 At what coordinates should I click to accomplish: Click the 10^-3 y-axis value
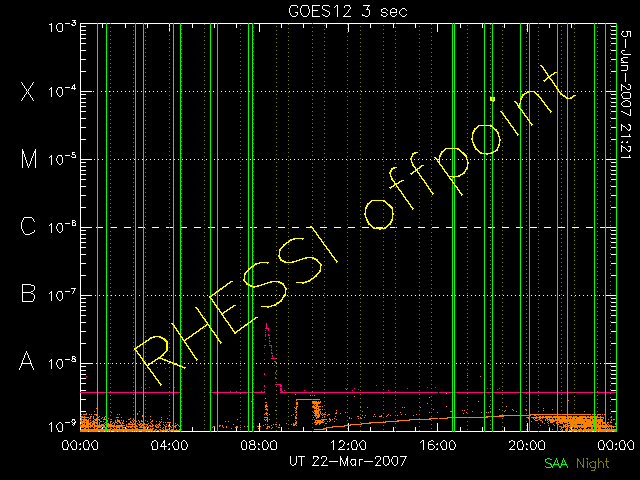click(x=62, y=27)
